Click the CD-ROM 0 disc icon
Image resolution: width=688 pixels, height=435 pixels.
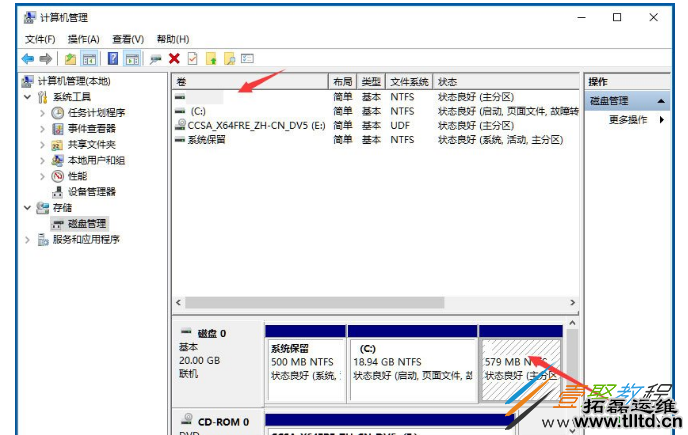click(x=187, y=419)
